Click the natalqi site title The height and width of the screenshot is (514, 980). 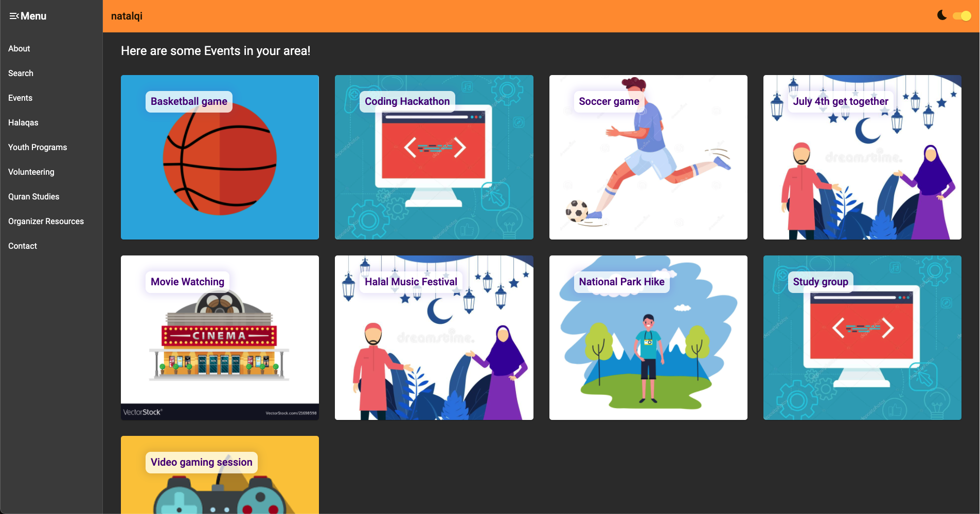(127, 16)
